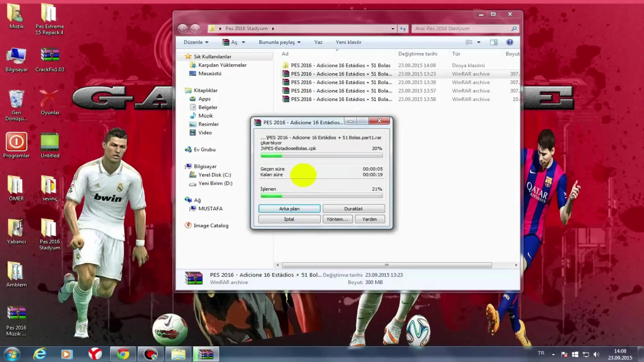Toggle the preview pane icon
The width and height of the screenshot is (644, 362).
tap(493, 42)
